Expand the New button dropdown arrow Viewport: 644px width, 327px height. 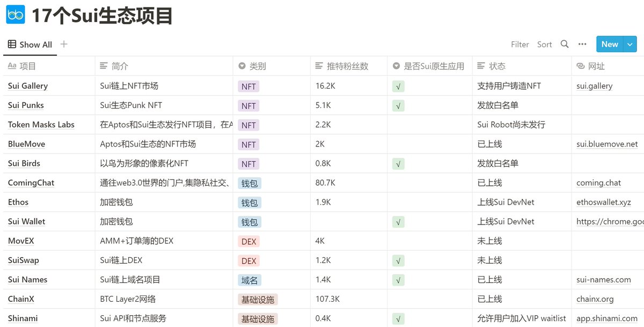coord(630,45)
